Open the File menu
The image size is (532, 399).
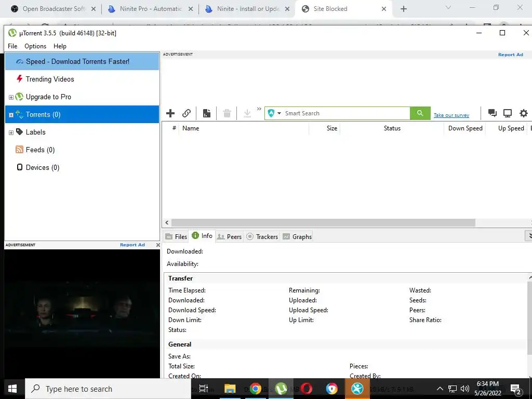12,46
